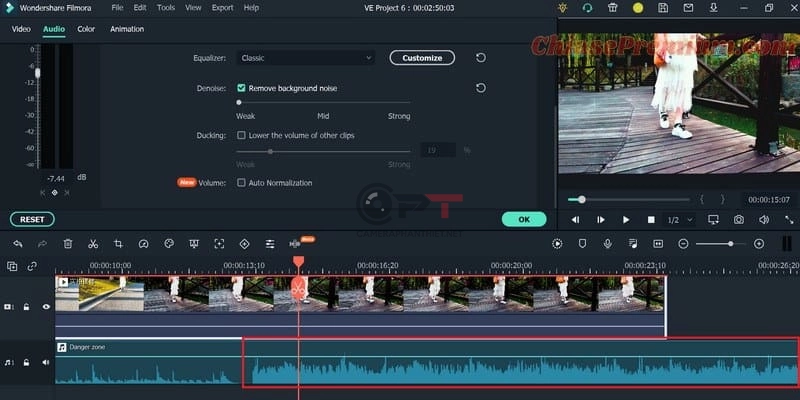Toggle video track visibility eye icon
Screen dimensions: 800x400
coord(46,307)
